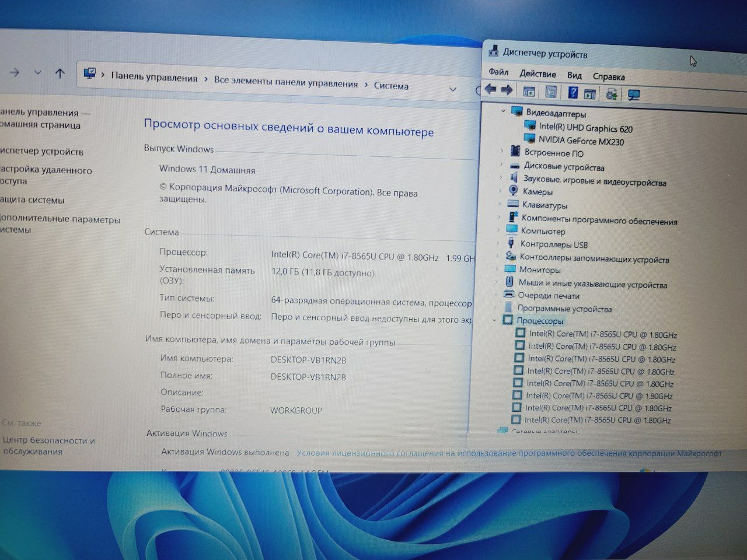Image resolution: width=747 pixels, height=560 pixels.
Task: Click the icon beside Компоненты программного обеспечения
Action: (512, 216)
